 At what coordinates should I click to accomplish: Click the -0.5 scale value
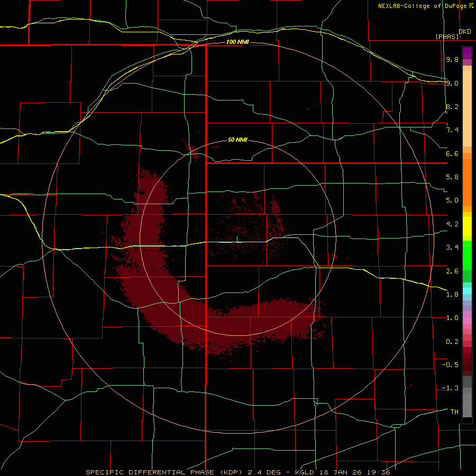tap(450, 365)
